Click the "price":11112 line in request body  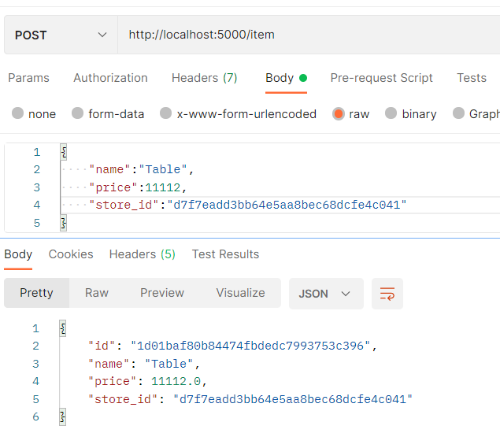[x=138, y=187]
